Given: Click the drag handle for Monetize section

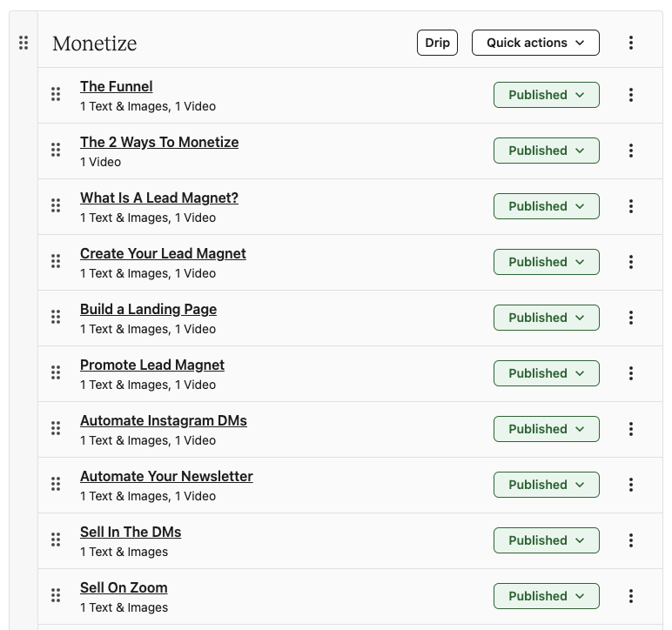Looking at the screenshot, I should point(24,43).
